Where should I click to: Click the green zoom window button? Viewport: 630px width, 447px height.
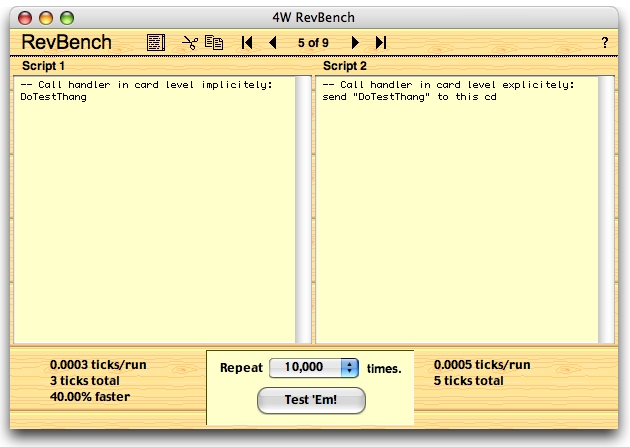click(x=67, y=17)
